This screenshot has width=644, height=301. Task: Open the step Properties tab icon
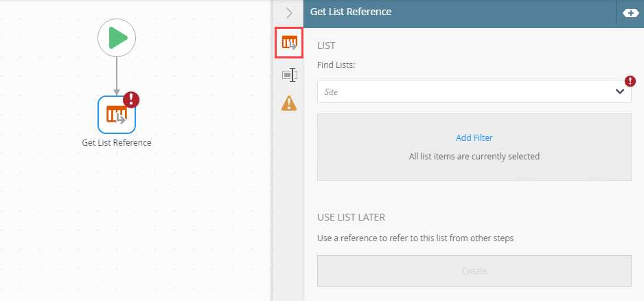tap(289, 74)
